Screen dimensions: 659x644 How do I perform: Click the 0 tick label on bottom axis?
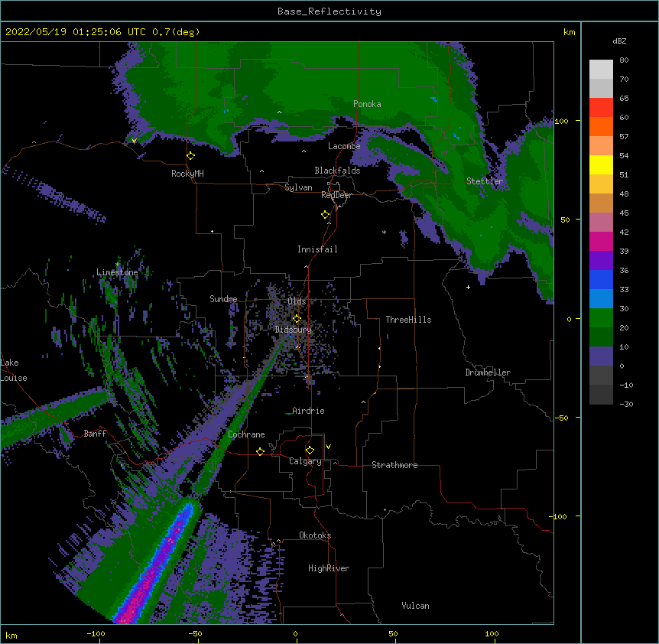(295, 633)
